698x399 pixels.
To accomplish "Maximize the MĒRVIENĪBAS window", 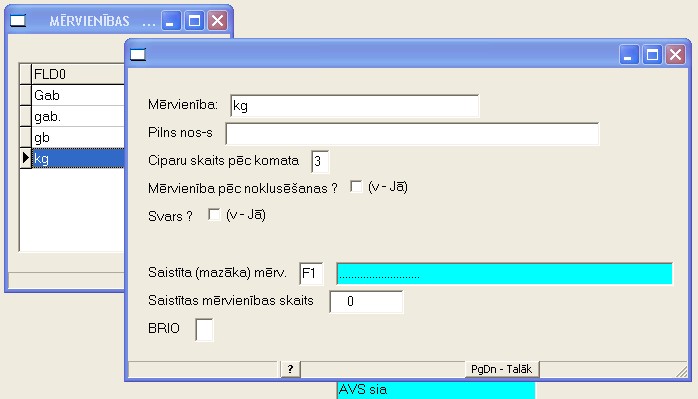I will [194, 20].
